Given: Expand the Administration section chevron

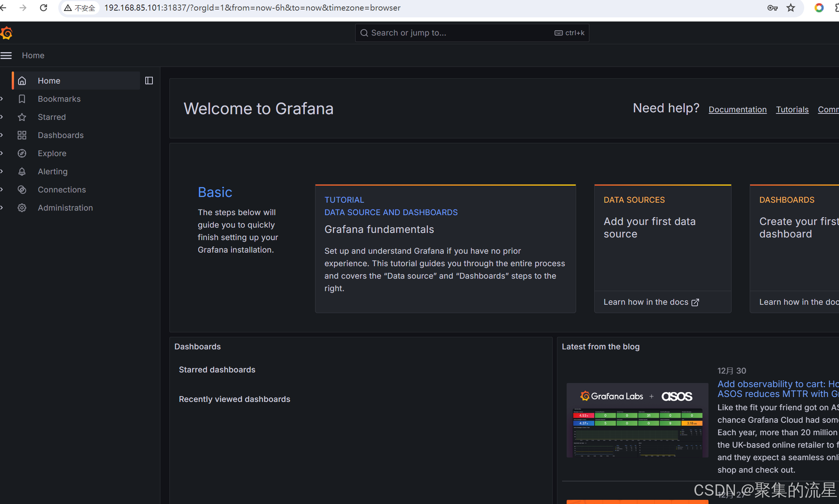Looking at the screenshot, I should (x=2, y=208).
